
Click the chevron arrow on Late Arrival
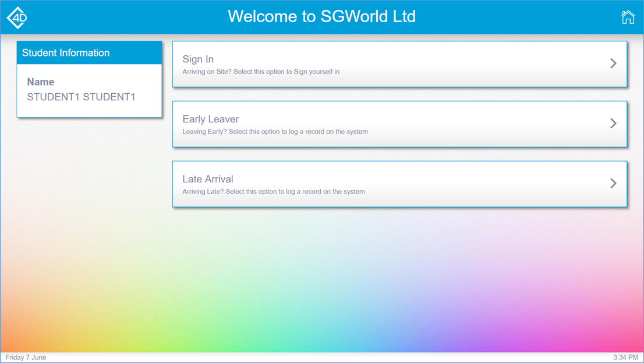pyautogui.click(x=613, y=184)
